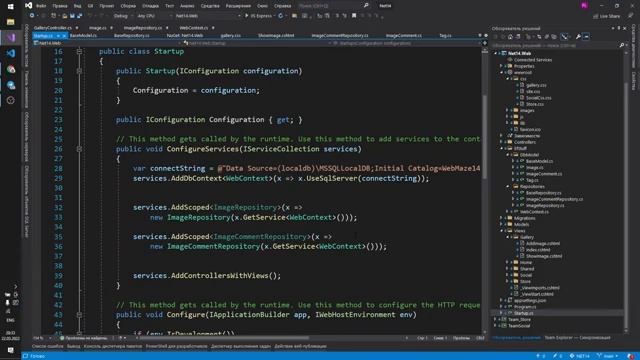
Task: Select favicon.ico in Solution Explorer
Action: tap(530, 129)
